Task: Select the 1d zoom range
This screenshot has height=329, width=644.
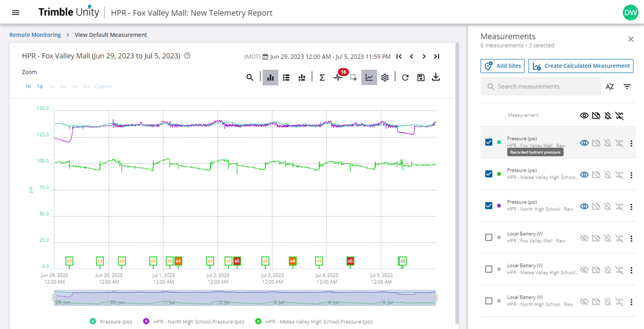Action: click(x=40, y=87)
